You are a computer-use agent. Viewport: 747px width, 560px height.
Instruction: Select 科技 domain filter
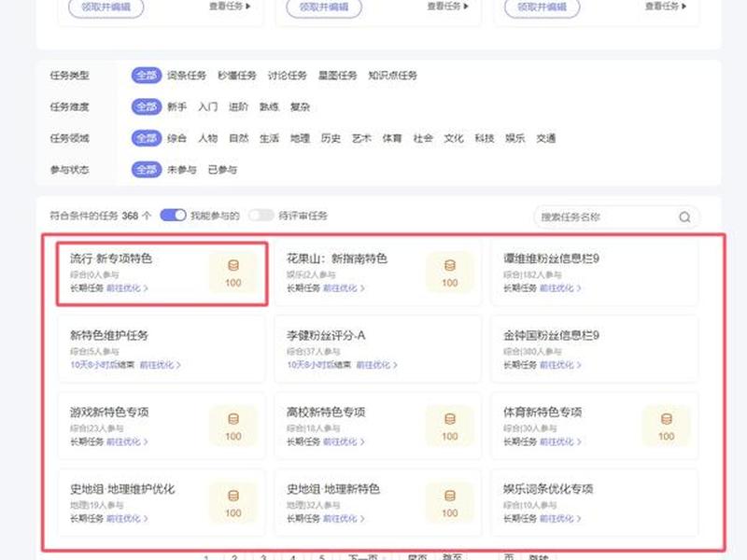(485, 138)
